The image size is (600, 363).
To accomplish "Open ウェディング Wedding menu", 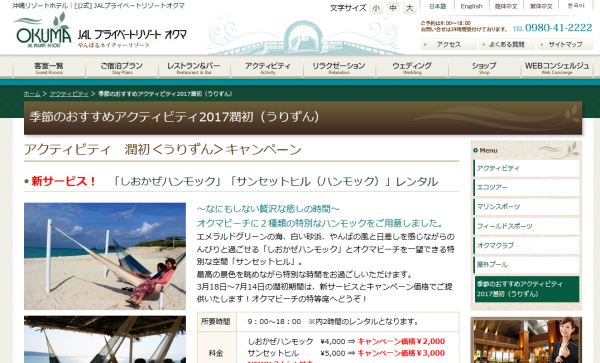I will pos(412,68).
